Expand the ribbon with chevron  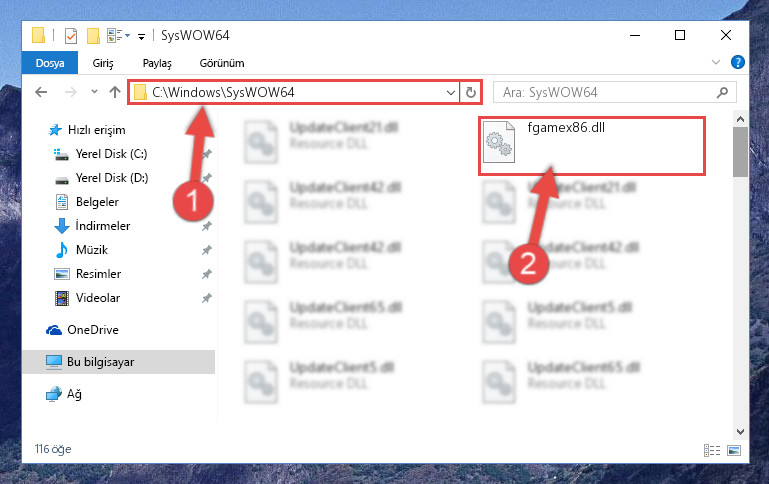716,62
